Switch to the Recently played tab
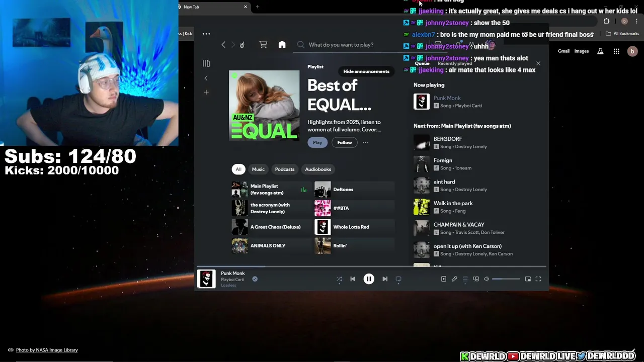644x362 pixels. 455,63
